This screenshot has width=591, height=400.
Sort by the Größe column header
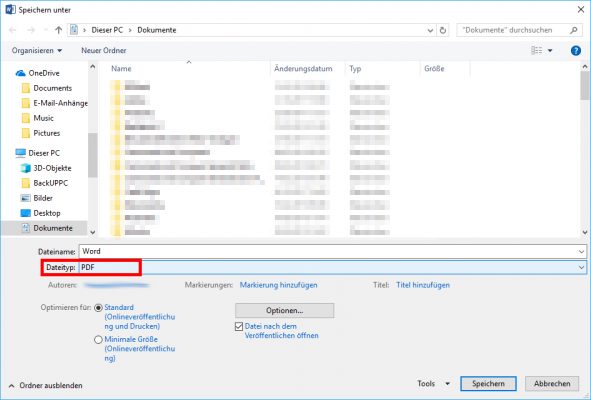click(x=434, y=69)
